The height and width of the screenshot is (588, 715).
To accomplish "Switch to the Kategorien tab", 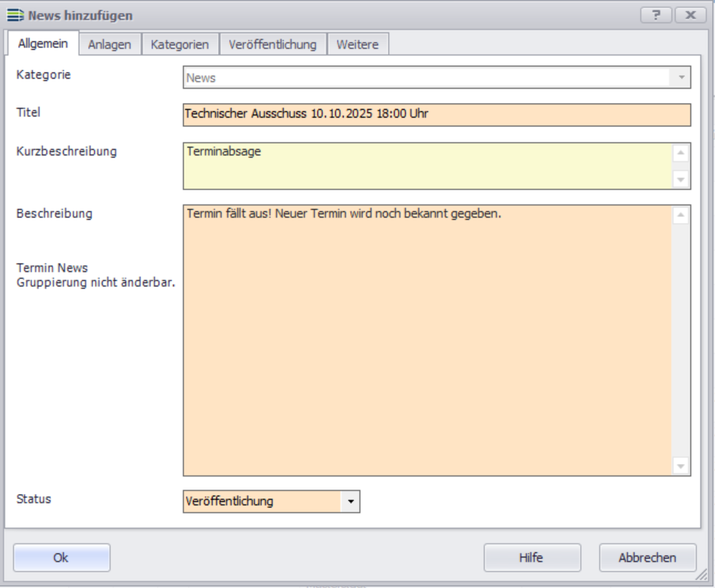I will [x=180, y=44].
